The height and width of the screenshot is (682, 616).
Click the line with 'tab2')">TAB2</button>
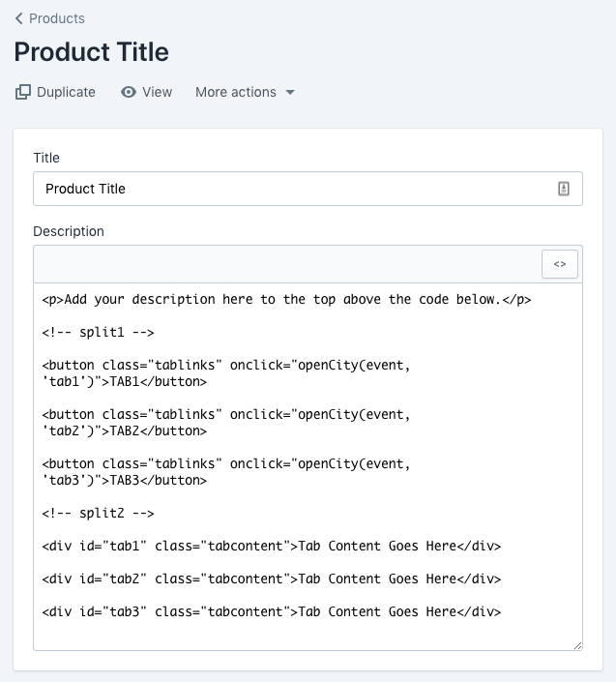pyautogui.click(x=125, y=431)
